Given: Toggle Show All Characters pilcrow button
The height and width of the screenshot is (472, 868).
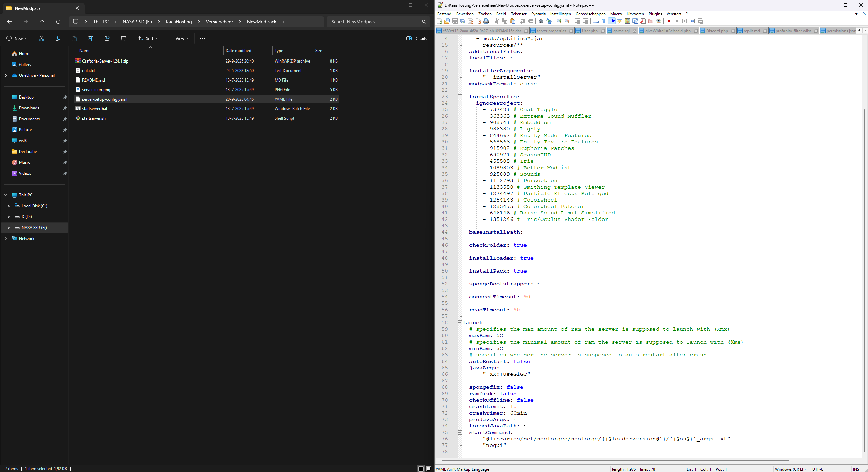Looking at the screenshot, I should pos(604,21).
